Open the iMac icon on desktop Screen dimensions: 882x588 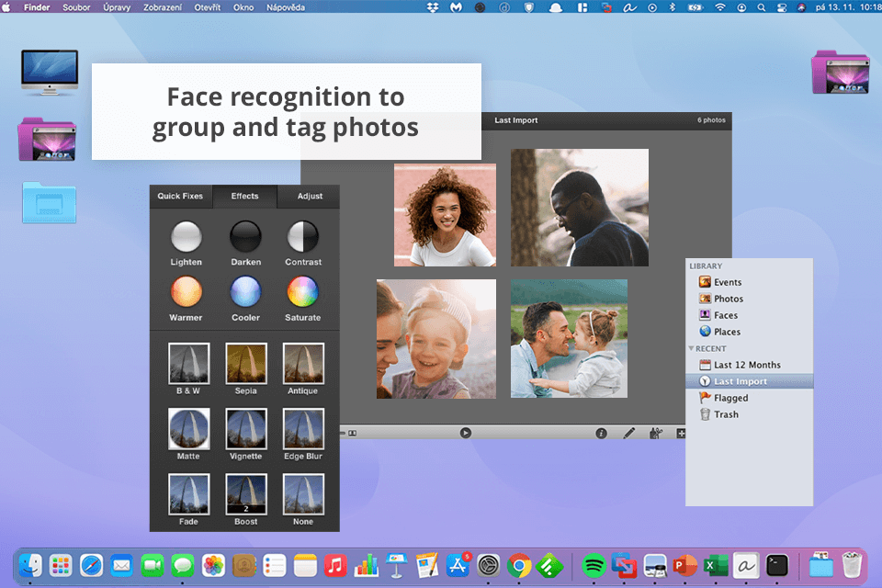(x=50, y=72)
